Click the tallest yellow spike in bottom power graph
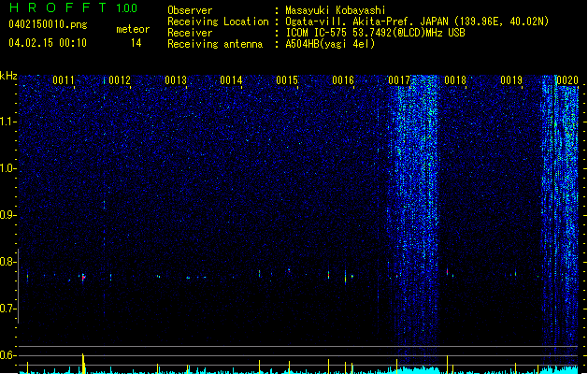Screen dimensions: 588x374 tap(83, 364)
